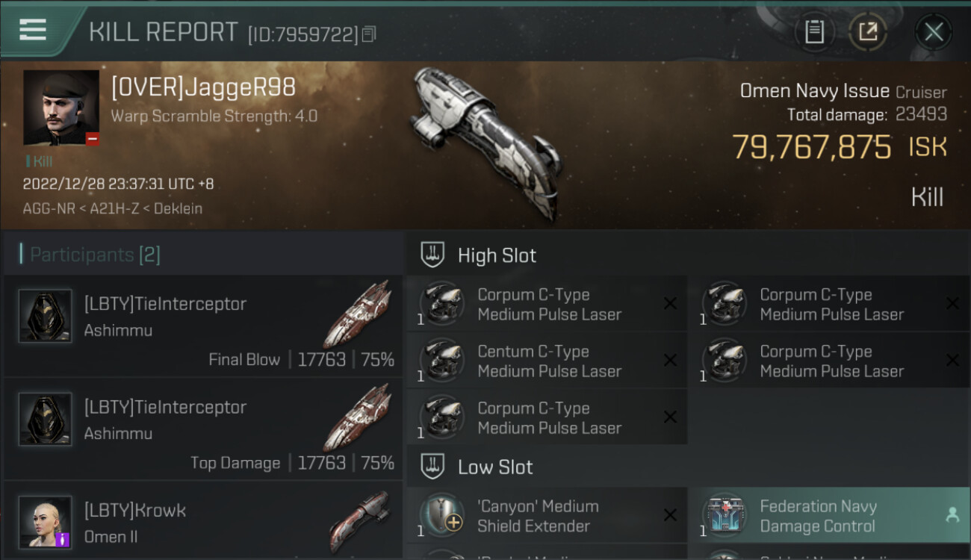Open the hamburger menu icon
971x560 pixels.
pos(33,29)
